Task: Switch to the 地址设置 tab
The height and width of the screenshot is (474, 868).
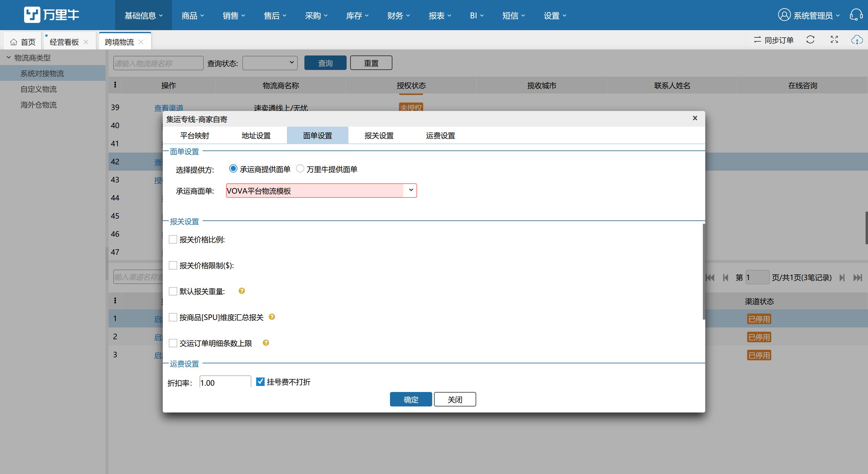Action: [256, 135]
